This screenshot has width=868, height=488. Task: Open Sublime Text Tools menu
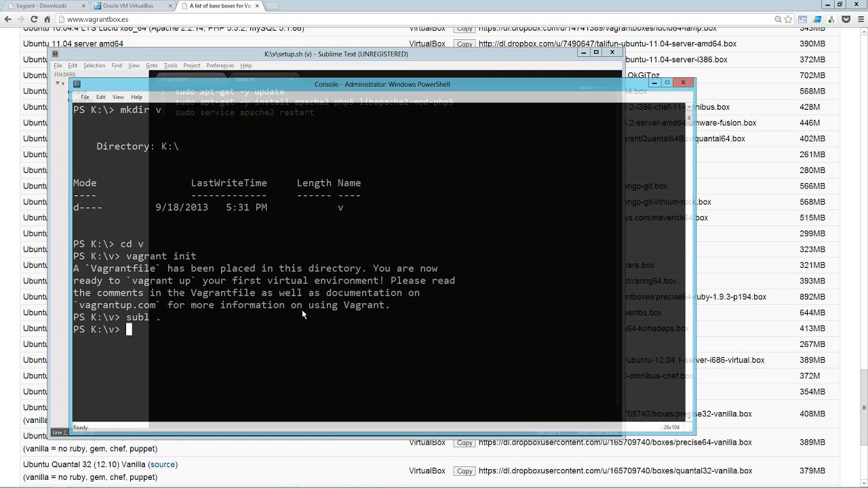pyautogui.click(x=170, y=66)
